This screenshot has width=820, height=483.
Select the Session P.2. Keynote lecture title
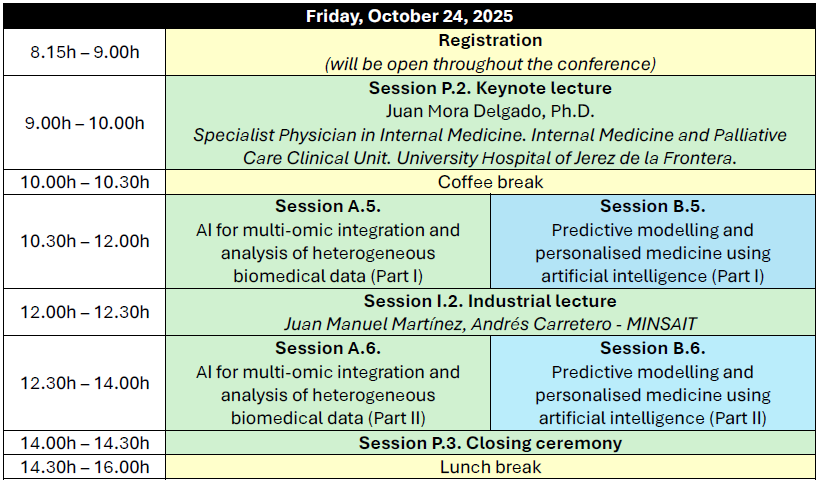coord(490,88)
